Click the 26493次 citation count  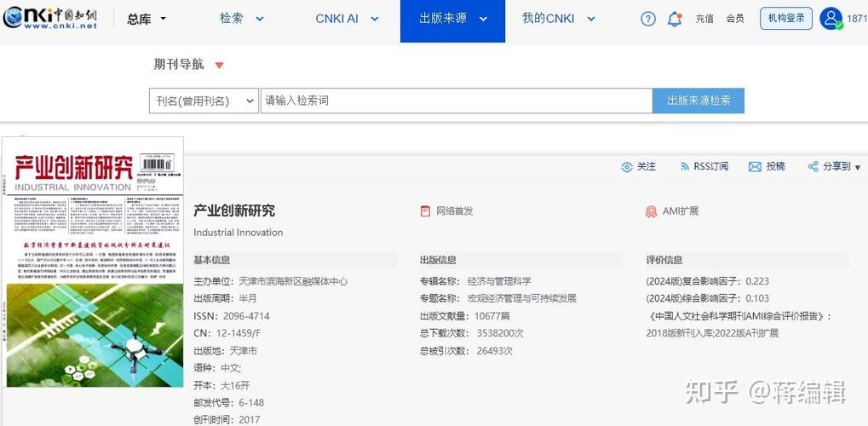pyautogui.click(x=494, y=351)
